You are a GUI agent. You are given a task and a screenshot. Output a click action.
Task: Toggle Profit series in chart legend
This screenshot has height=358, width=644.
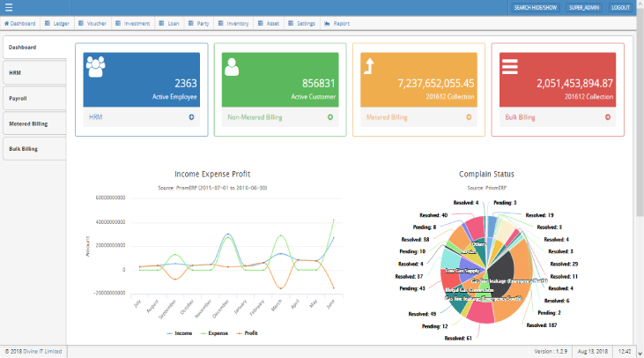248,334
